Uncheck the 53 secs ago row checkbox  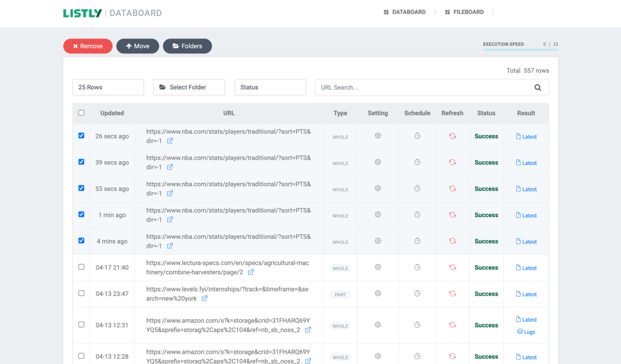point(81,188)
